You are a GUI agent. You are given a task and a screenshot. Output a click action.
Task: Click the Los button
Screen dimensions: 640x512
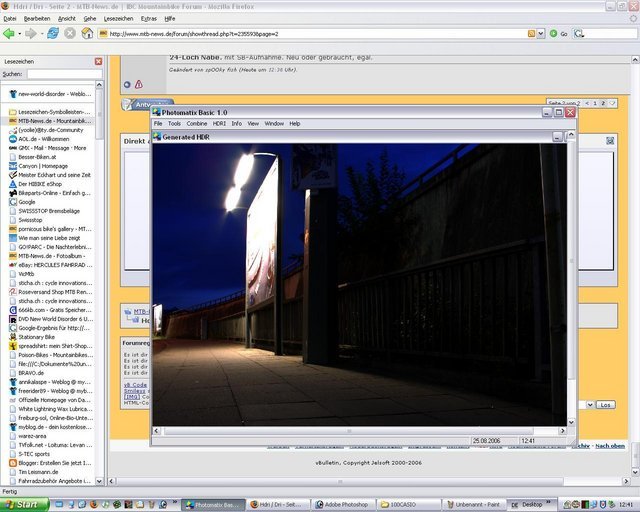605,405
